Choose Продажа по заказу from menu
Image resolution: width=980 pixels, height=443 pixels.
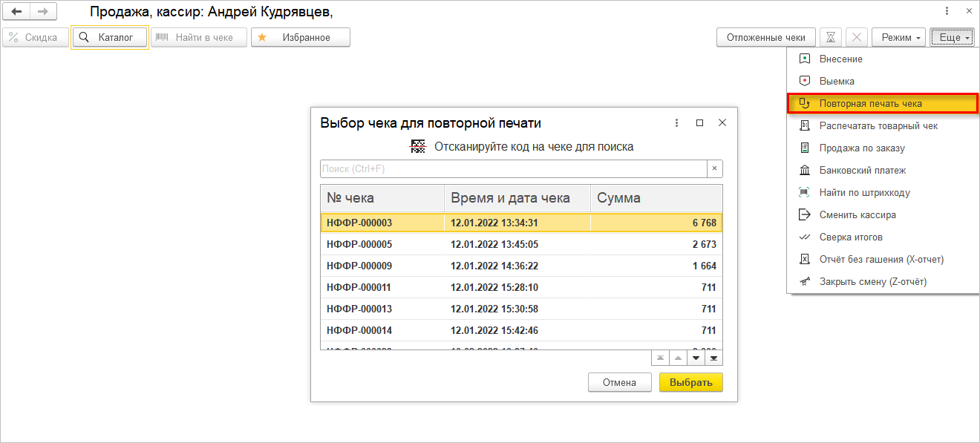(x=862, y=148)
